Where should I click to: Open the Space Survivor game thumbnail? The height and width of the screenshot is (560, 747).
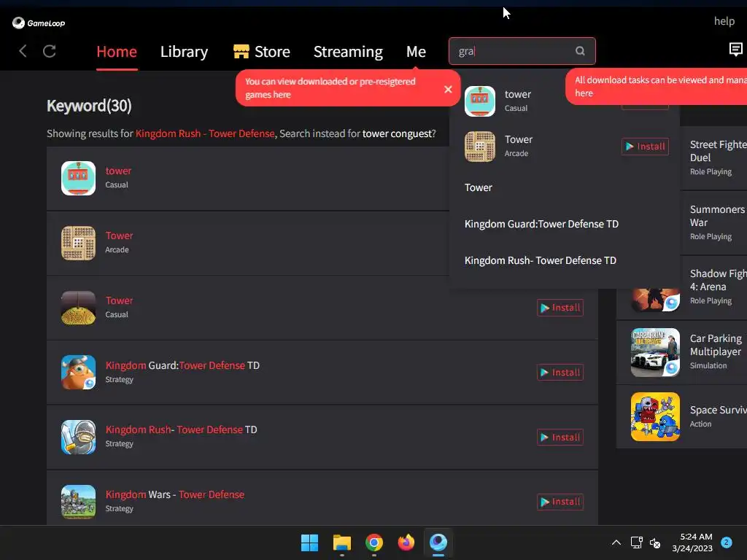(x=655, y=416)
